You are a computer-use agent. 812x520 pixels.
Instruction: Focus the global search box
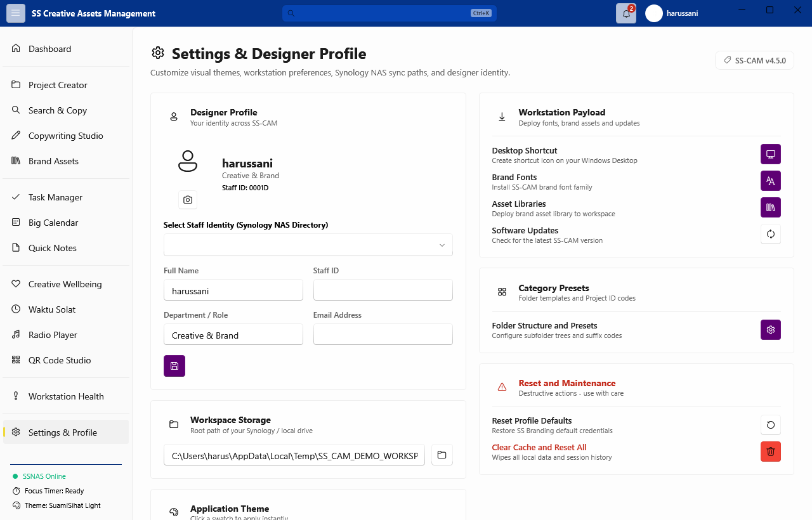coord(390,13)
